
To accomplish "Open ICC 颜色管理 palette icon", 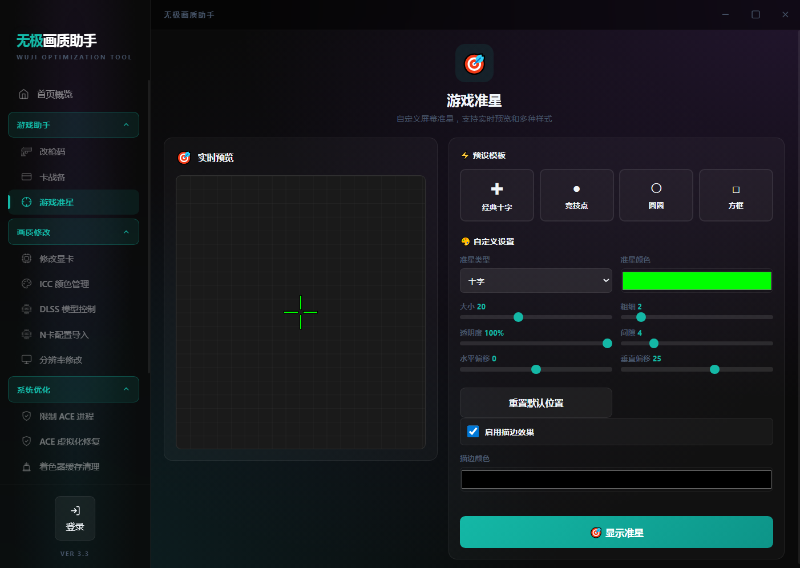I will pyautogui.click(x=27, y=284).
